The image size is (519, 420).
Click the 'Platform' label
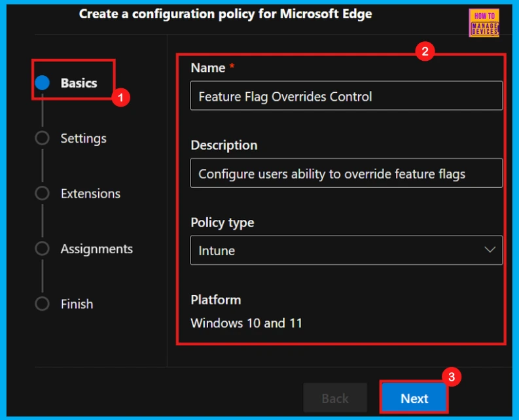(216, 300)
